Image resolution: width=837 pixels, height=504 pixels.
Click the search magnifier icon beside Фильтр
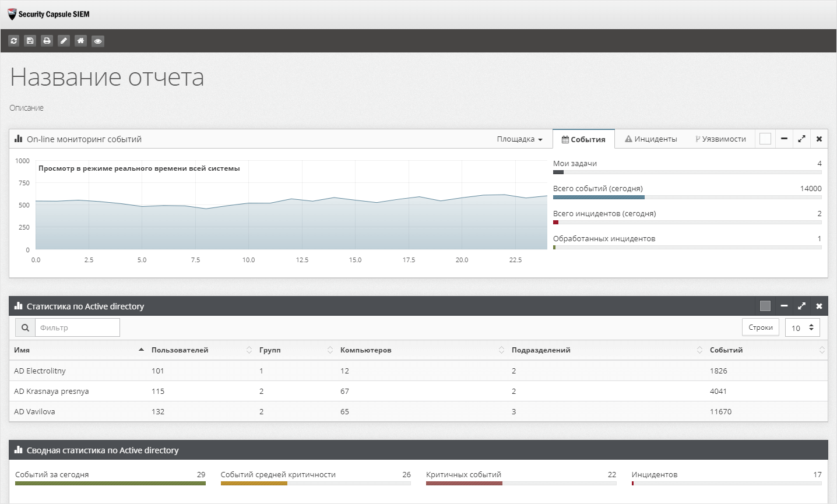click(25, 327)
